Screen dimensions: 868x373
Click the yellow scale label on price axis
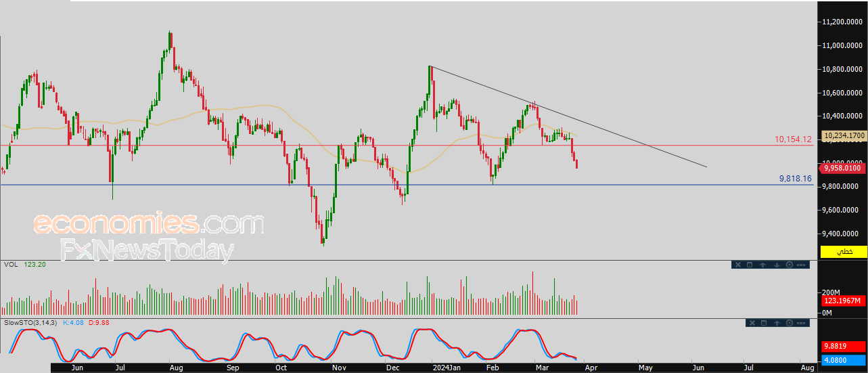coord(844,252)
